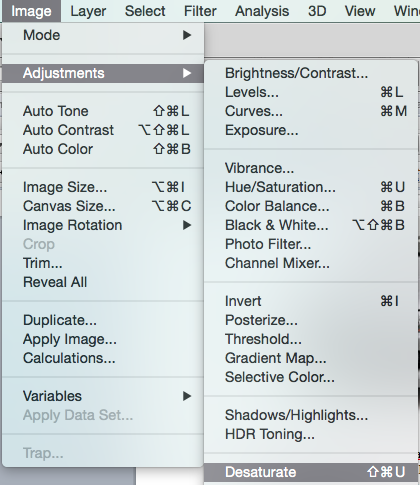Choose Desaturate from Adjustments

coord(311,472)
